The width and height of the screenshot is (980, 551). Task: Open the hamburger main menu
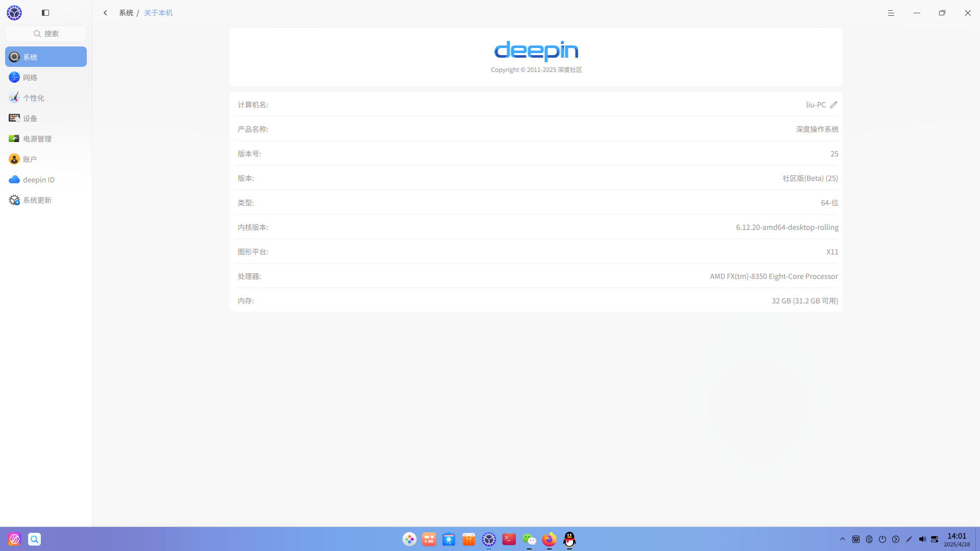tap(891, 13)
